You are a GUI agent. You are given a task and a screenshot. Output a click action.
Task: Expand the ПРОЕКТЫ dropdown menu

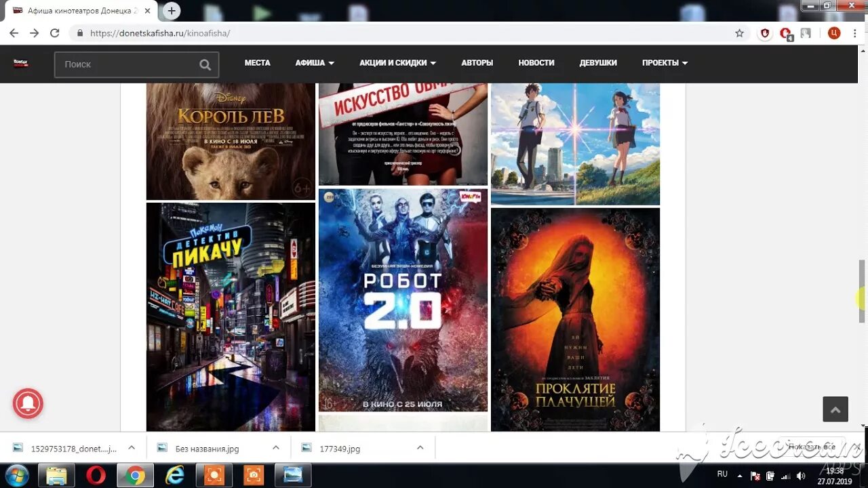665,62
